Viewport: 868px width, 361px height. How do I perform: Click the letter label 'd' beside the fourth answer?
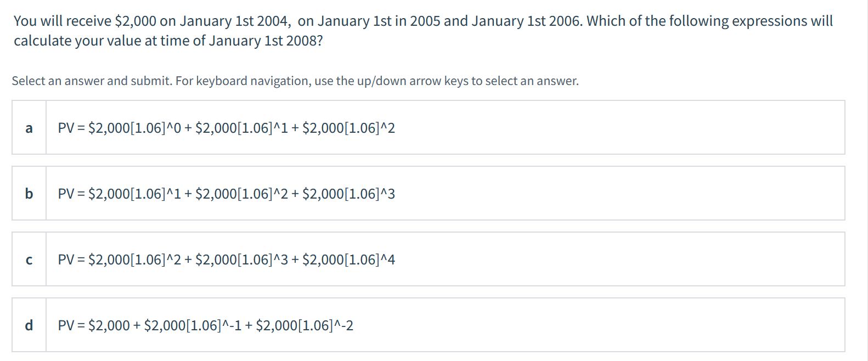[x=29, y=324]
